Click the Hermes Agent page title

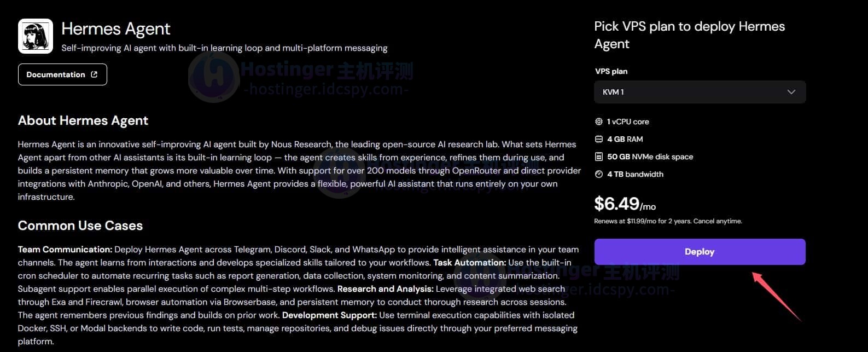click(116, 28)
